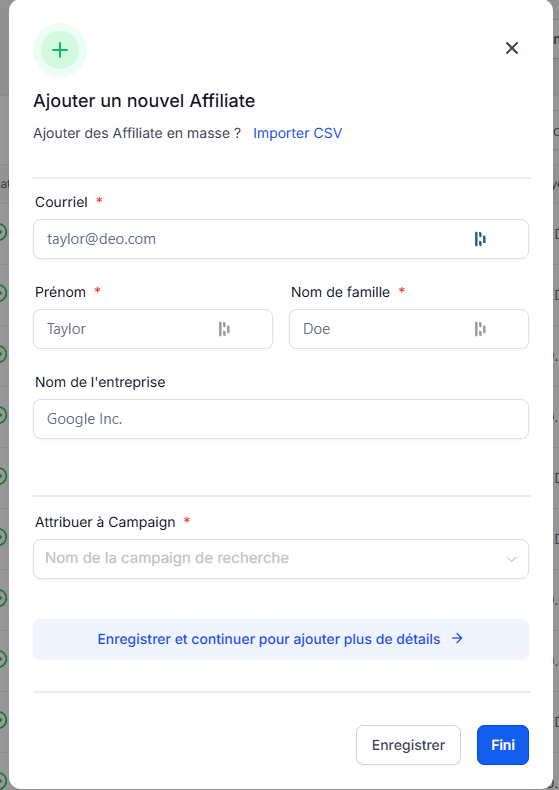
Task: Click the Nom de l'entreprise label
Action: (100, 382)
